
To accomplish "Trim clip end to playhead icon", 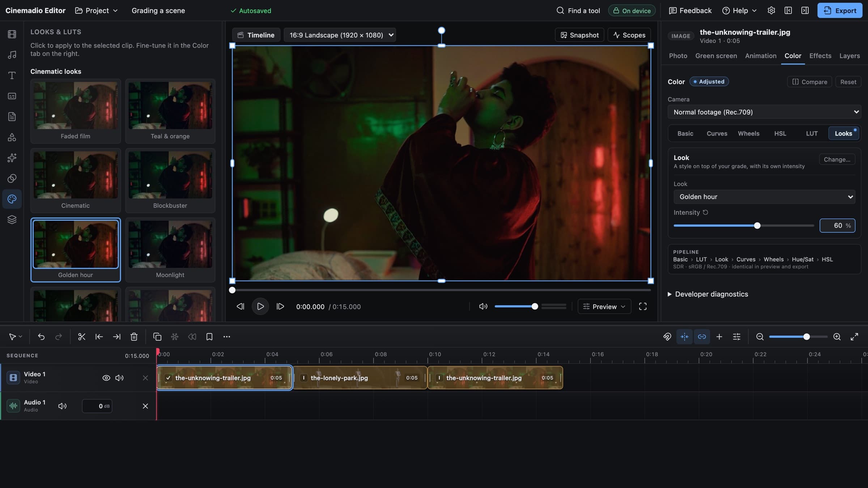I will 116,337.
